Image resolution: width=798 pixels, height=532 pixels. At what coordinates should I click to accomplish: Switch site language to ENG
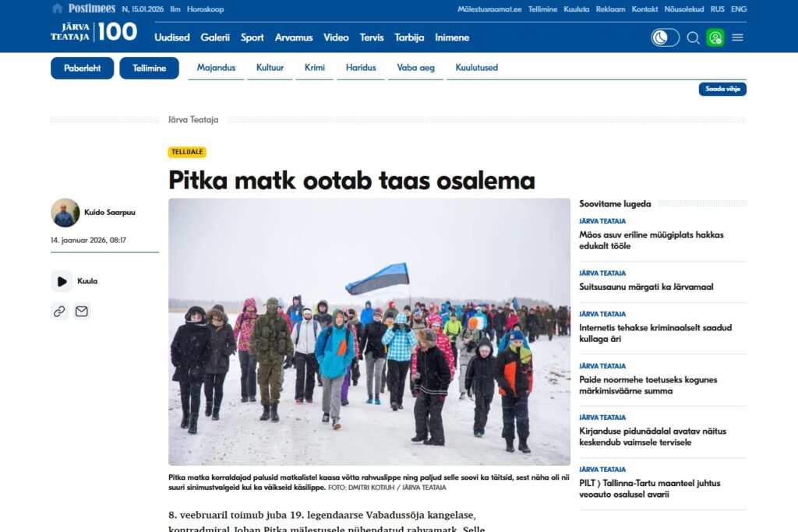739,9
